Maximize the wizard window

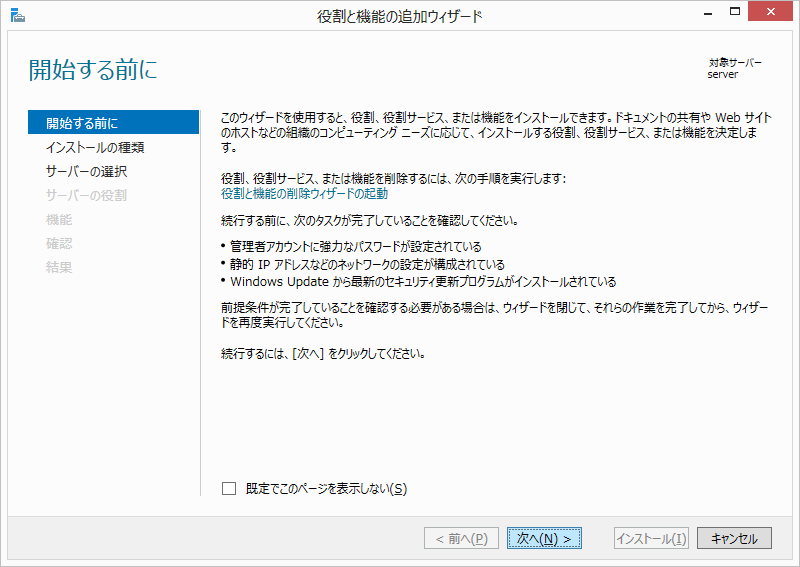tap(735, 12)
